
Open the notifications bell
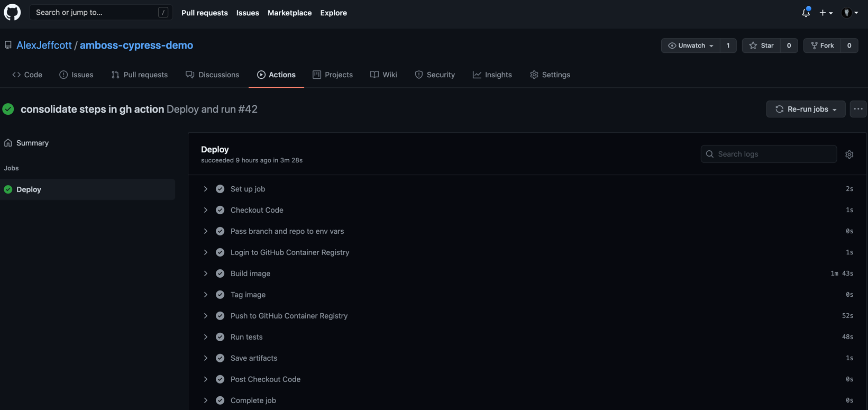[806, 12]
